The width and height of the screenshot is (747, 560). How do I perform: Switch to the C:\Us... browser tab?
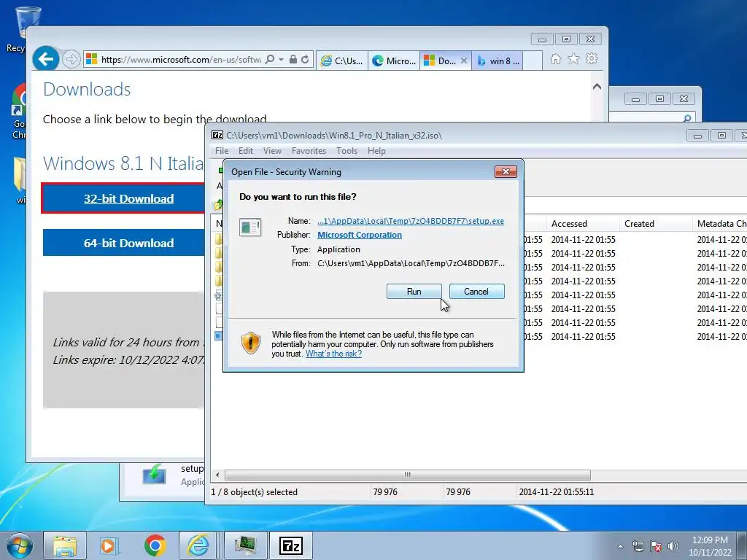[x=342, y=61]
